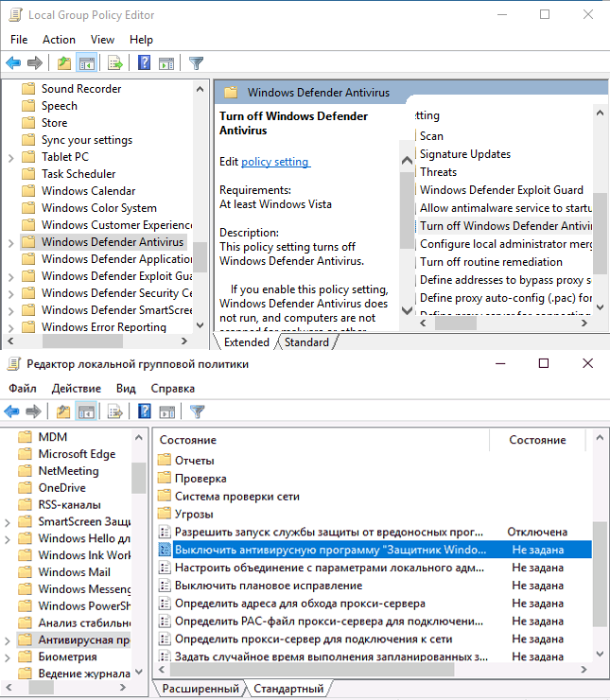Toggle console tree icon in Russian editor toolbar
The width and height of the screenshot is (610, 700).
pos(87,411)
